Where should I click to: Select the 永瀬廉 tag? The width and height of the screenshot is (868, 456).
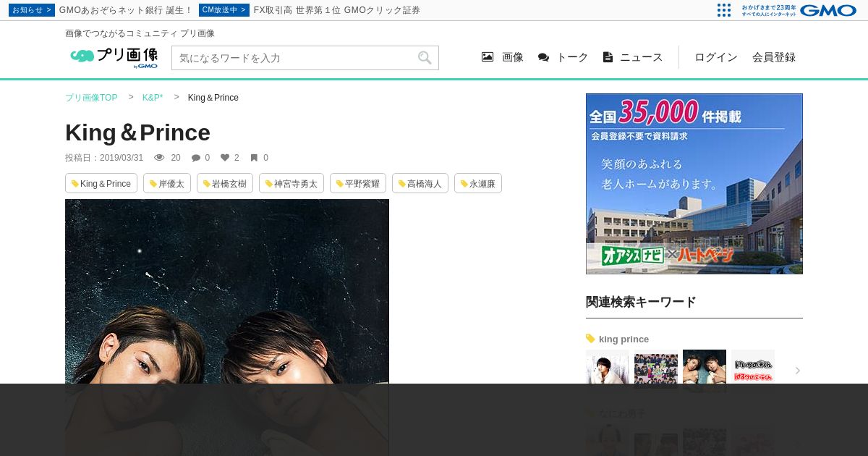[478, 184]
